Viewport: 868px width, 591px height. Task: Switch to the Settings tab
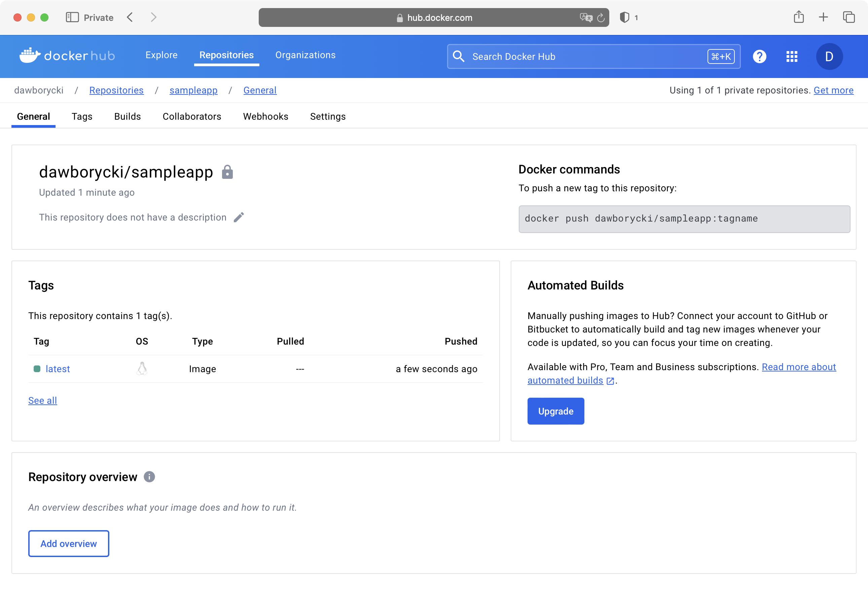328,116
